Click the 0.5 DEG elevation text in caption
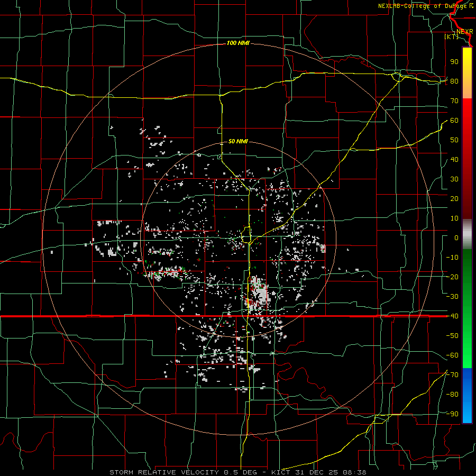476x476 pixels. 240,472
